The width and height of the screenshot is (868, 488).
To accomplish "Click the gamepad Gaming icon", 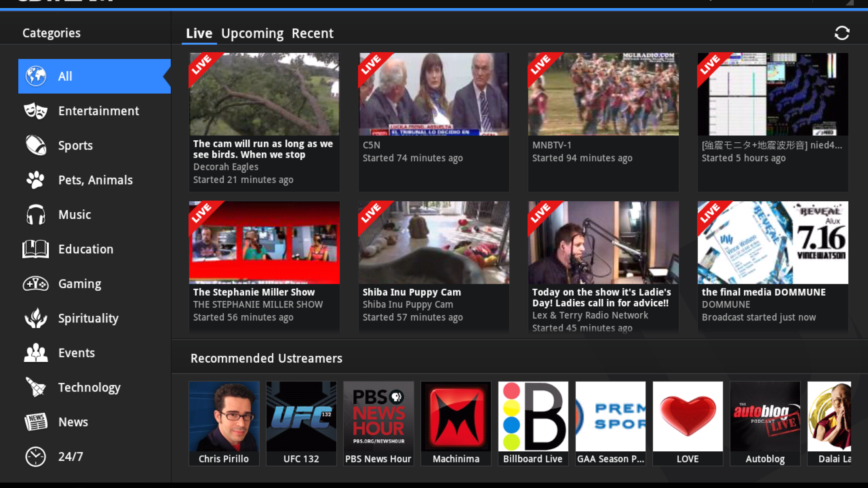I will (36, 283).
